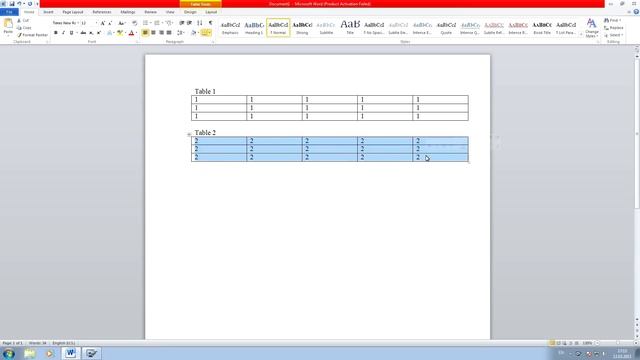Click the Grow Font icon
Screen dimensions: 640x360
click(x=102, y=23)
